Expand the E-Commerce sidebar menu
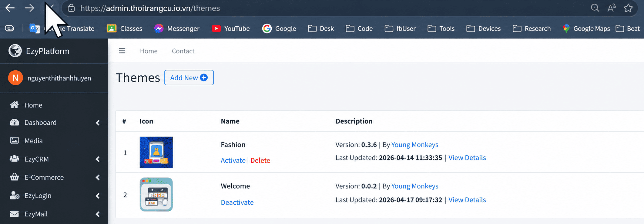 54,177
